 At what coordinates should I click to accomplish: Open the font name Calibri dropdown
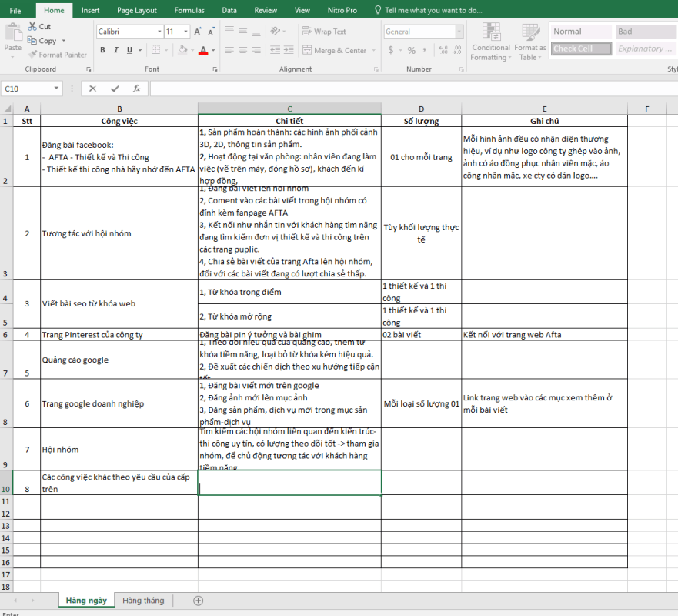click(x=159, y=32)
